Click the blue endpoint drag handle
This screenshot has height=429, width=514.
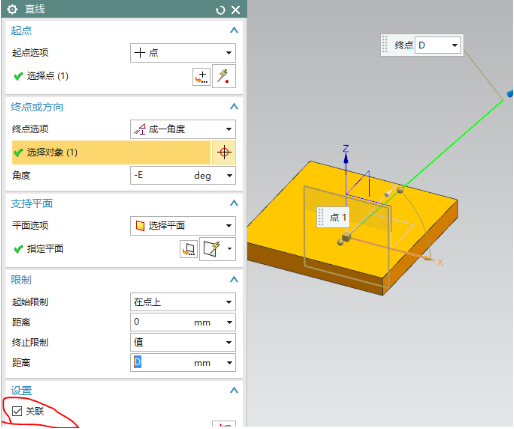(x=510, y=93)
